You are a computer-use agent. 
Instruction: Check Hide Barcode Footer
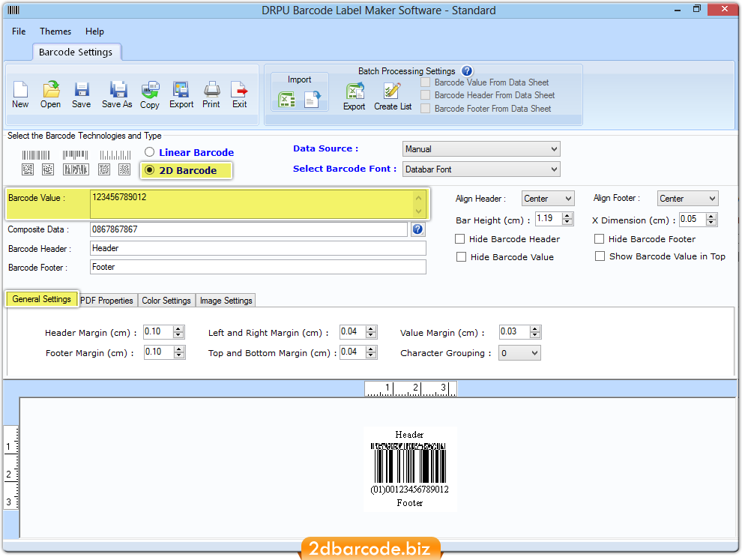pos(599,239)
